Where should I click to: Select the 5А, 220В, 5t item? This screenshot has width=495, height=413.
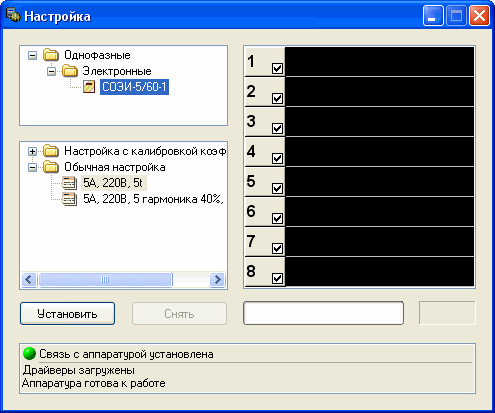(113, 183)
